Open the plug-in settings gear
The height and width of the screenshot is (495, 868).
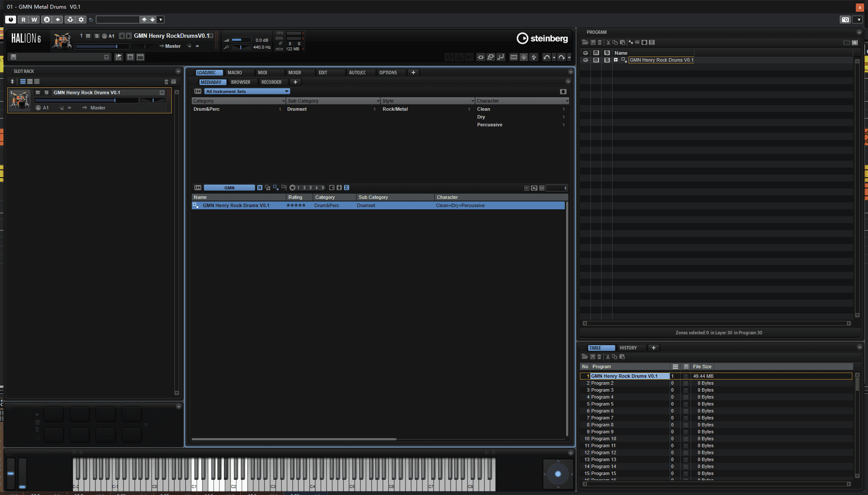coord(81,20)
